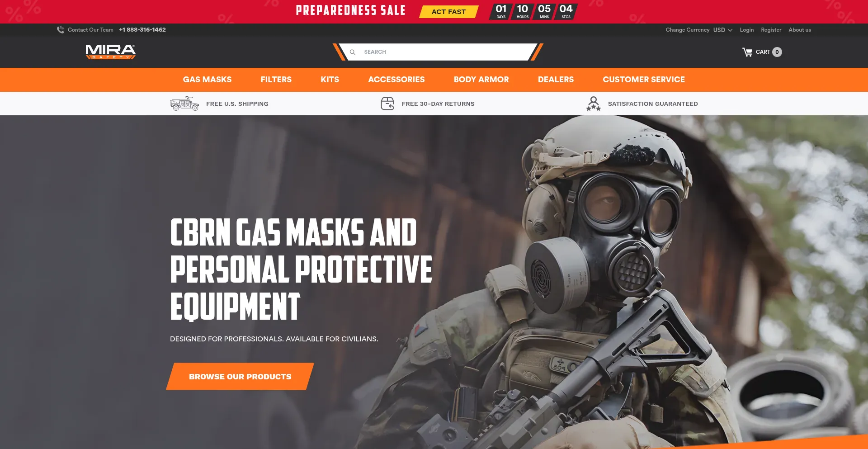Click the 30-day returns box icon
The image size is (868, 449).
(x=387, y=104)
